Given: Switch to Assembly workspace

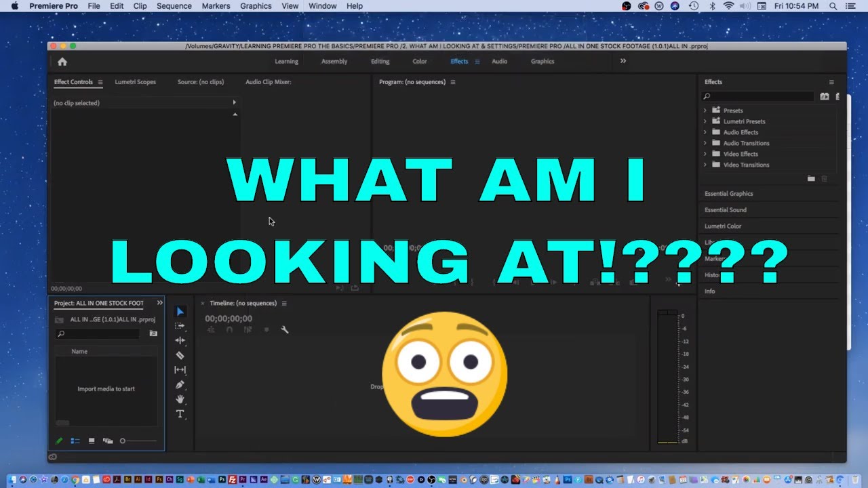Looking at the screenshot, I should click(x=334, y=62).
